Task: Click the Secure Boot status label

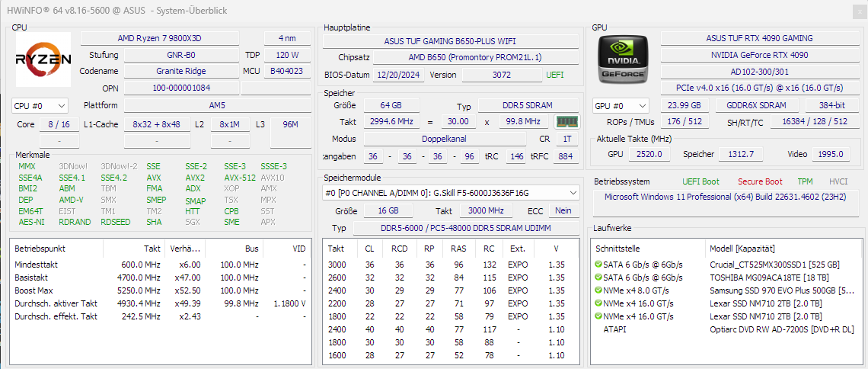Action: tap(760, 181)
